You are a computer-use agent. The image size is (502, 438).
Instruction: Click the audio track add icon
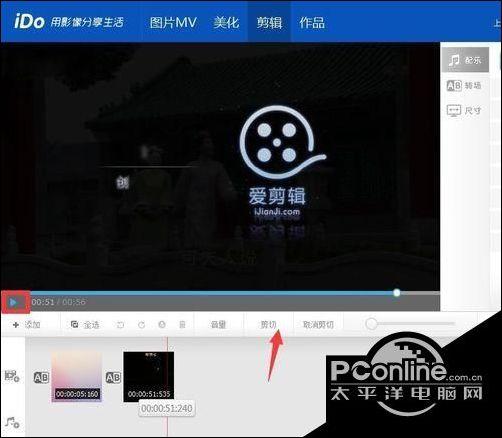pos(12,422)
